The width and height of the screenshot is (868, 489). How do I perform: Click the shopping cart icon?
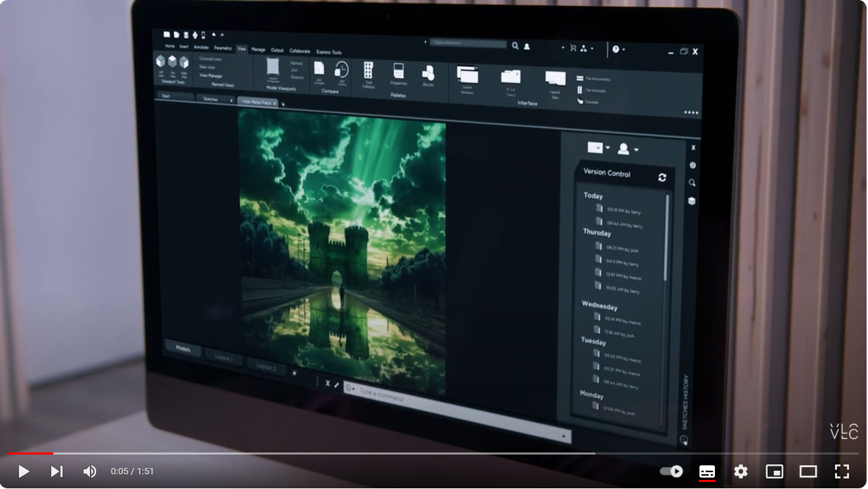[x=573, y=48]
